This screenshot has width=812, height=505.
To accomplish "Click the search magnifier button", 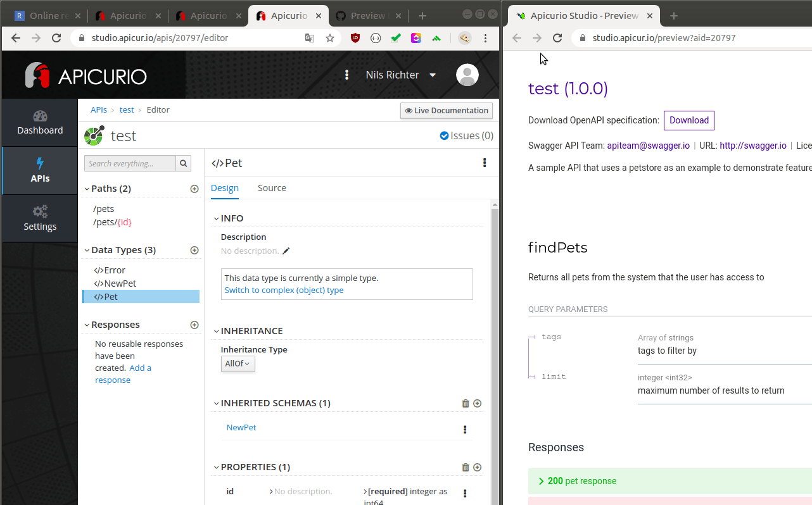I will click(183, 163).
